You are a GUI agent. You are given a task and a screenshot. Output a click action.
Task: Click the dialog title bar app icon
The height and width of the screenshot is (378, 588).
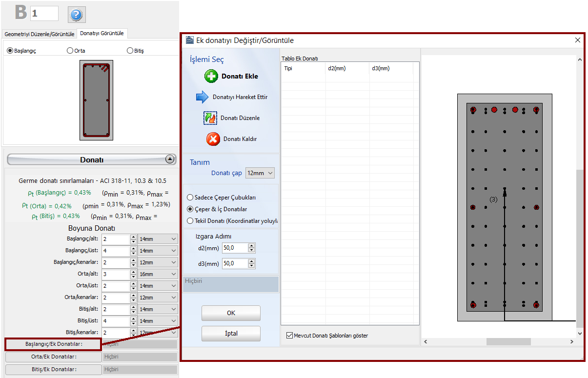point(189,40)
